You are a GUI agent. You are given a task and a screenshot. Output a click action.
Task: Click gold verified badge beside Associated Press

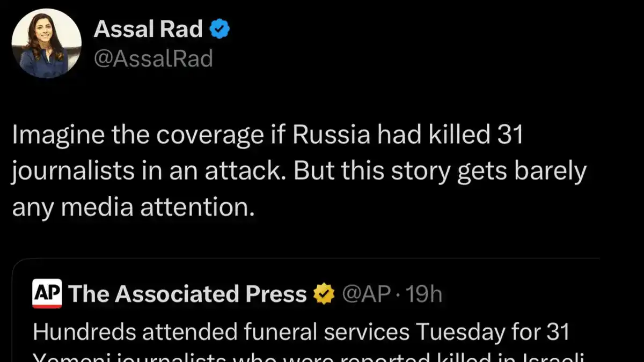(323, 294)
